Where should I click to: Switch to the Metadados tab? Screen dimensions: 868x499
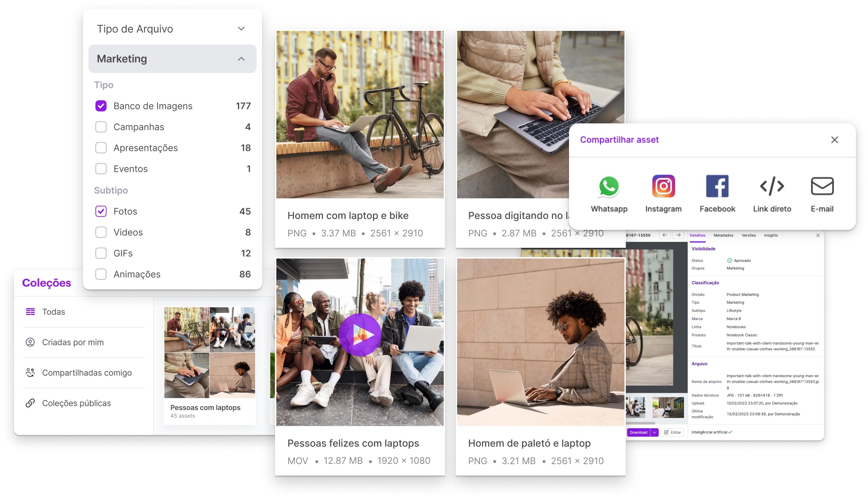click(723, 236)
